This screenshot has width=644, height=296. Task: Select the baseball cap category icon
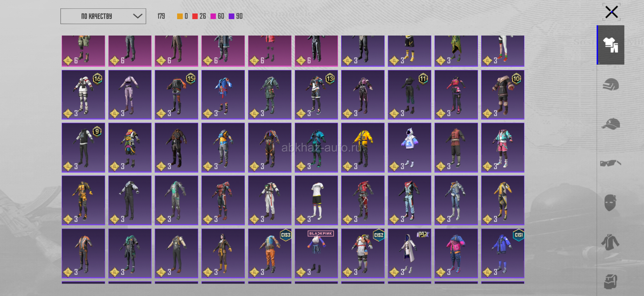pyautogui.click(x=610, y=124)
